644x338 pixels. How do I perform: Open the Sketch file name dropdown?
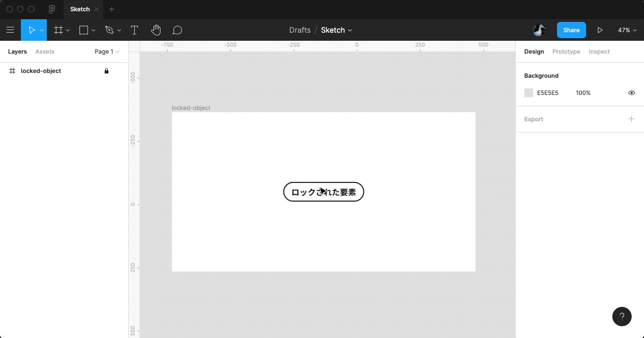click(x=336, y=31)
